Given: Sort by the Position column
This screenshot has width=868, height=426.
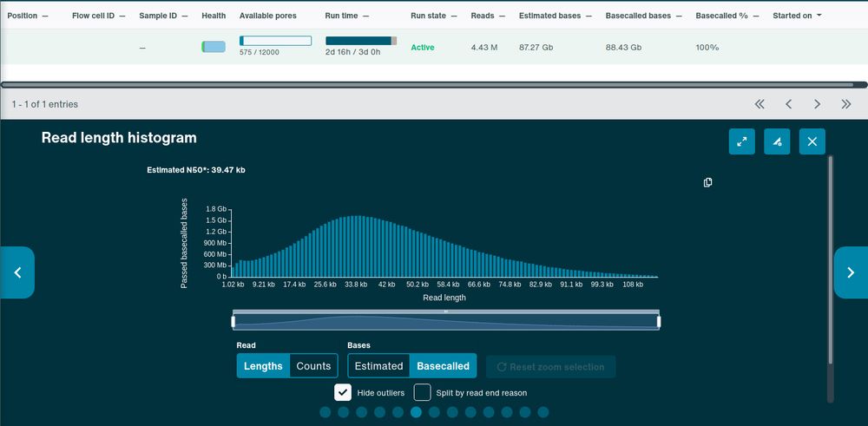Looking at the screenshot, I should point(28,16).
